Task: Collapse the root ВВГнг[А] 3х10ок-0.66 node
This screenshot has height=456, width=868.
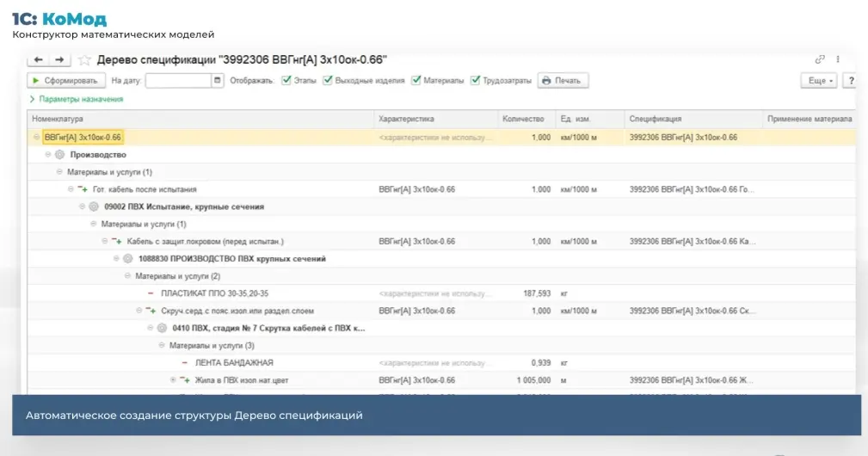Action: pos(36,137)
